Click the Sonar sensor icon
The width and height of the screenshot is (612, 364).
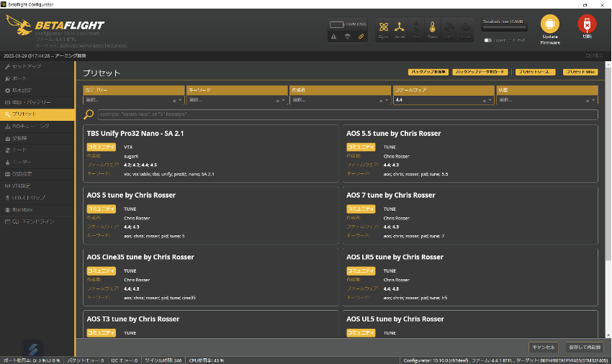(x=465, y=27)
